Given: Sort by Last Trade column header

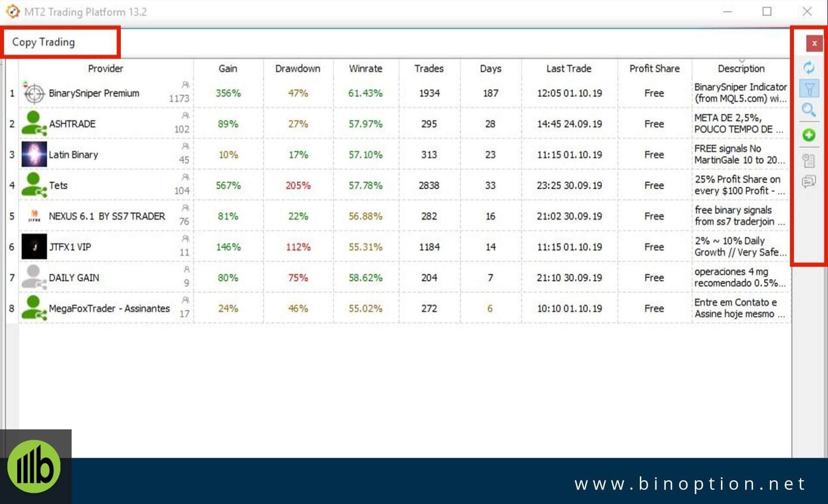Looking at the screenshot, I should [569, 68].
